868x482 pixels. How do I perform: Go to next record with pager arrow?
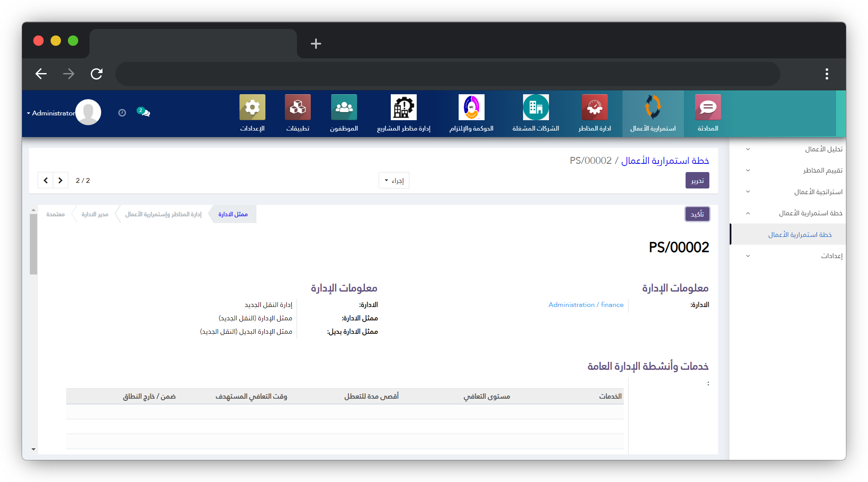[x=61, y=181]
